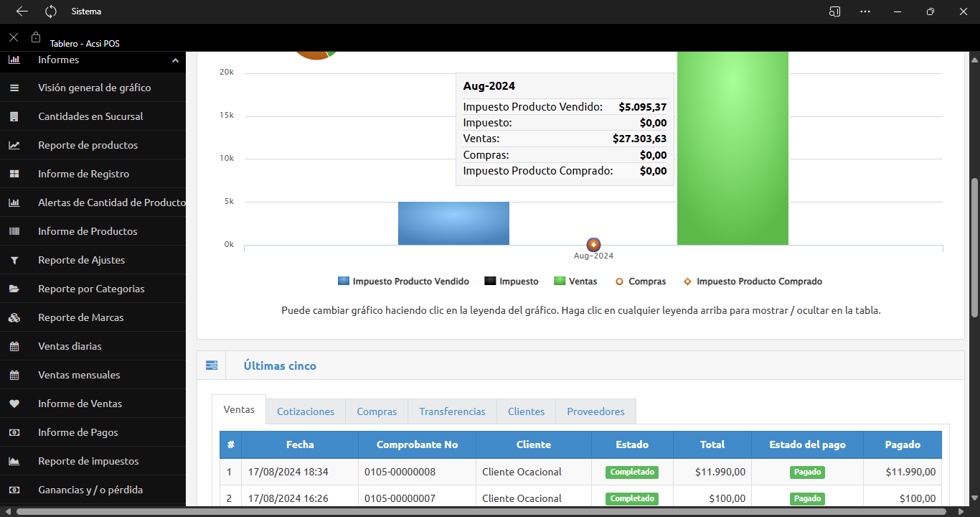Click the funnel icon beside Reporte de Ajustes

14,260
